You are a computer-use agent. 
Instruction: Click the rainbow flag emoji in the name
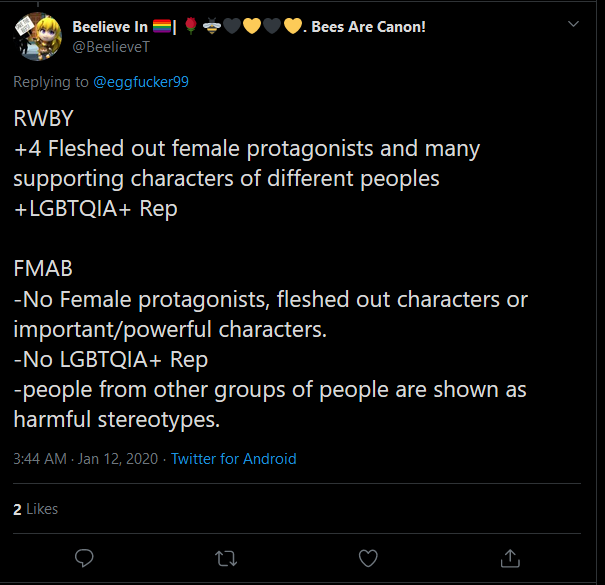click(162, 26)
